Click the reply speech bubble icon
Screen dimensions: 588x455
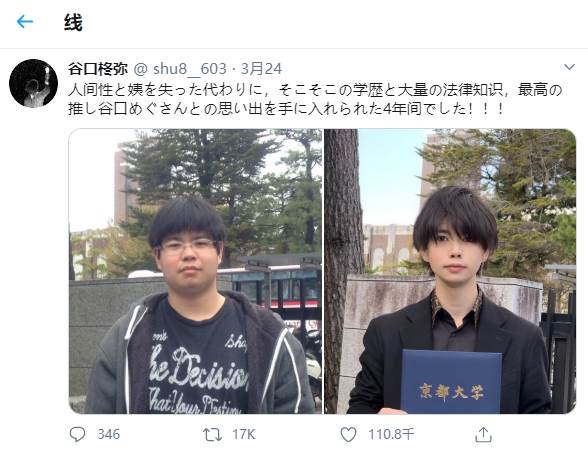coord(78,434)
